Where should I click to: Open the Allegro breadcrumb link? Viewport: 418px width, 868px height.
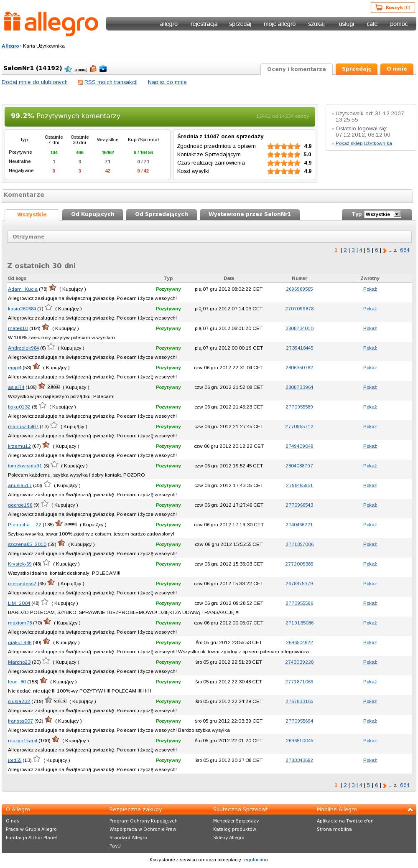[x=10, y=46]
